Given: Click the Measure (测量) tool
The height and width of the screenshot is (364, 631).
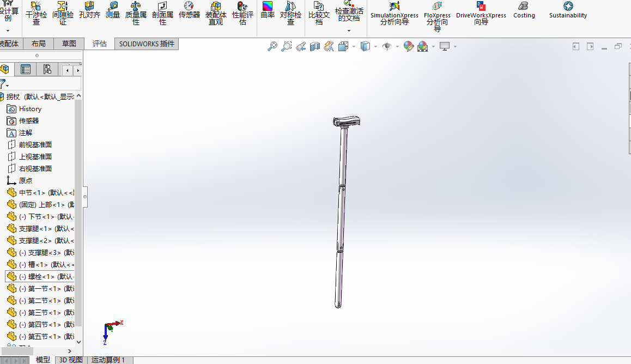Looking at the screenshot, I should tap(113, 11).
